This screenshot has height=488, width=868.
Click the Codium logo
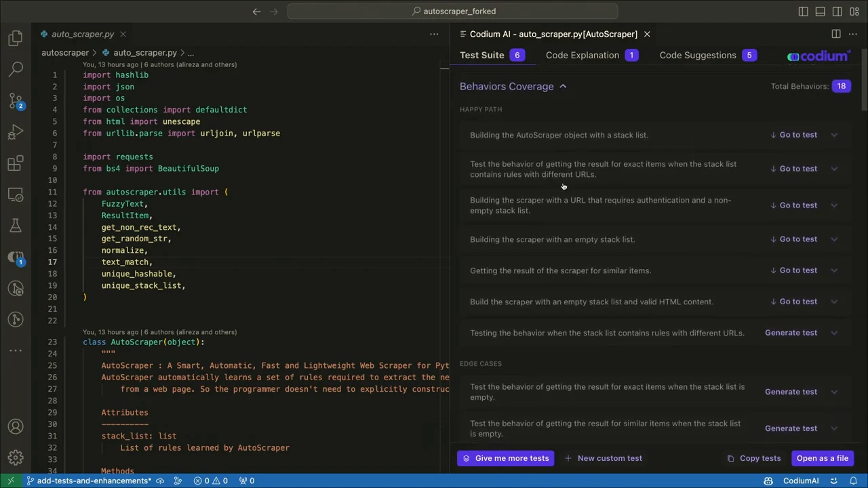coord(818,56)
